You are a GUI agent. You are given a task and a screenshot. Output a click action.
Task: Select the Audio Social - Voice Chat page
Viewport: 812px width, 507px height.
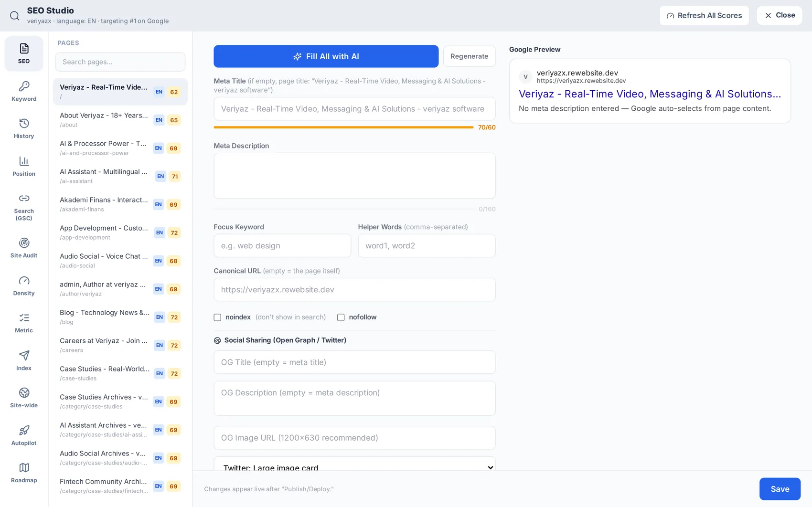(120, 261)
